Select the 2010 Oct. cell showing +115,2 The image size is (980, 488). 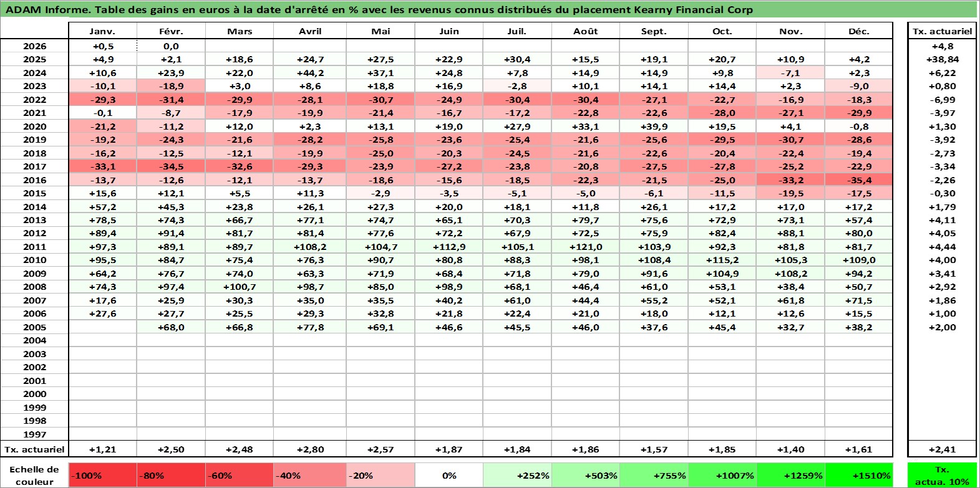coord(722,260)
